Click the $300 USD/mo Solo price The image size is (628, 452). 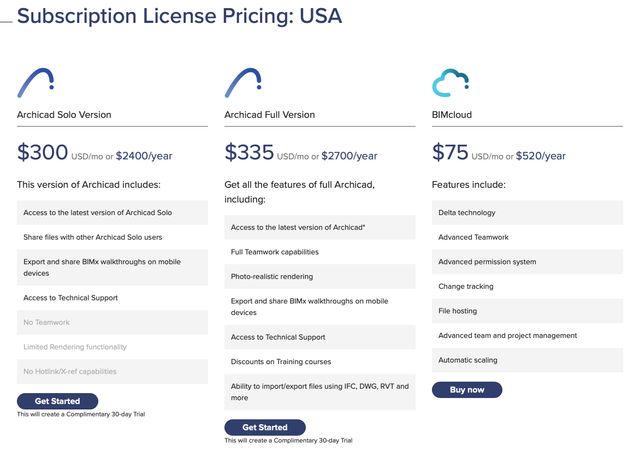coord(44,153)
